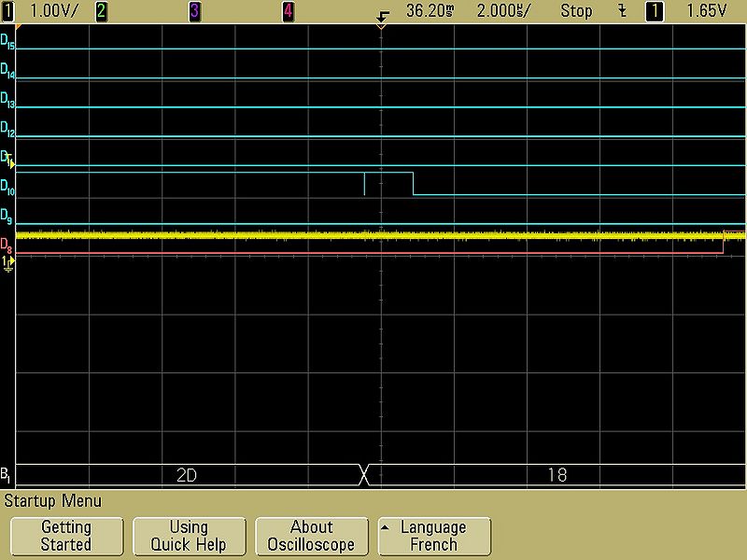Click the trigger source channel 1 icon

[656, 11]
